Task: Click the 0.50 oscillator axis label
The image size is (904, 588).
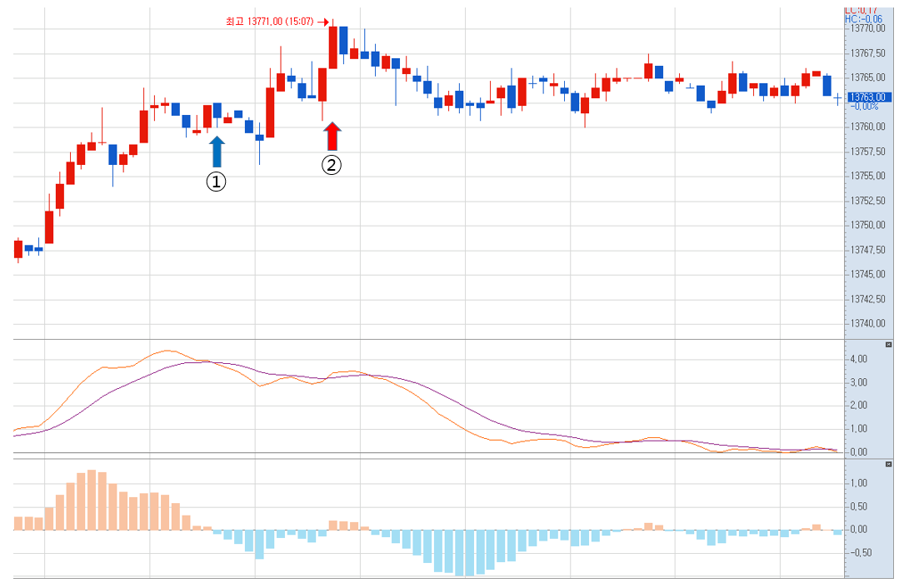Action: (858, 506)
